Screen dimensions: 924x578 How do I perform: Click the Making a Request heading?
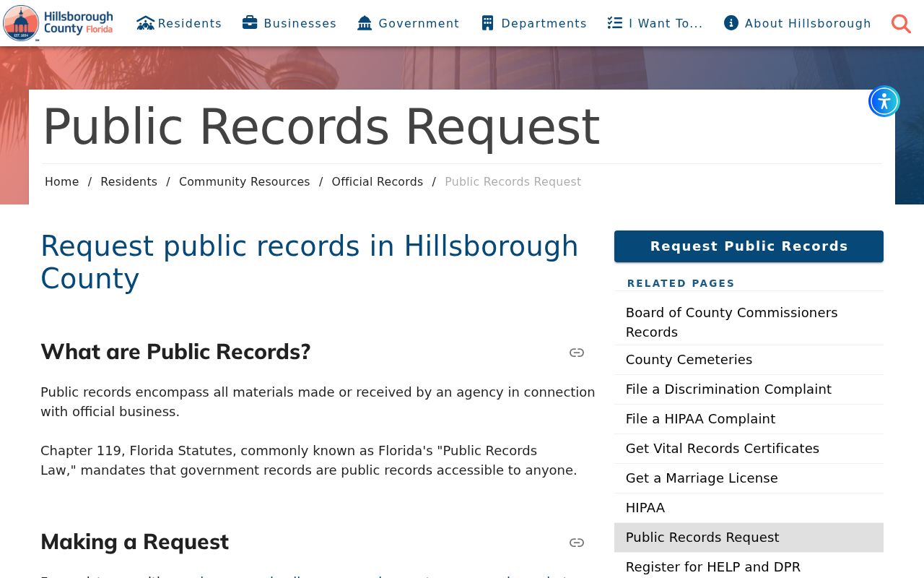[134, 542]
